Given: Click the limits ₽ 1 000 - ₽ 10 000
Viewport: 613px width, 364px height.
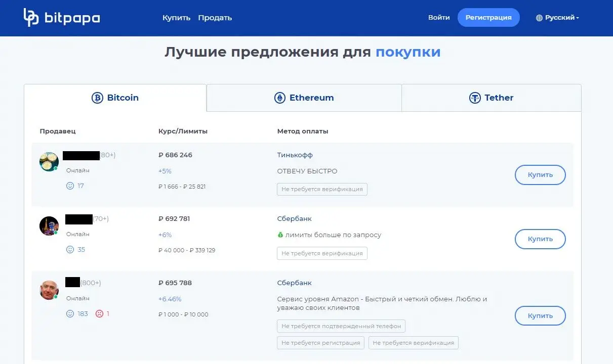Looking at the screenshot, I should 183,314.
